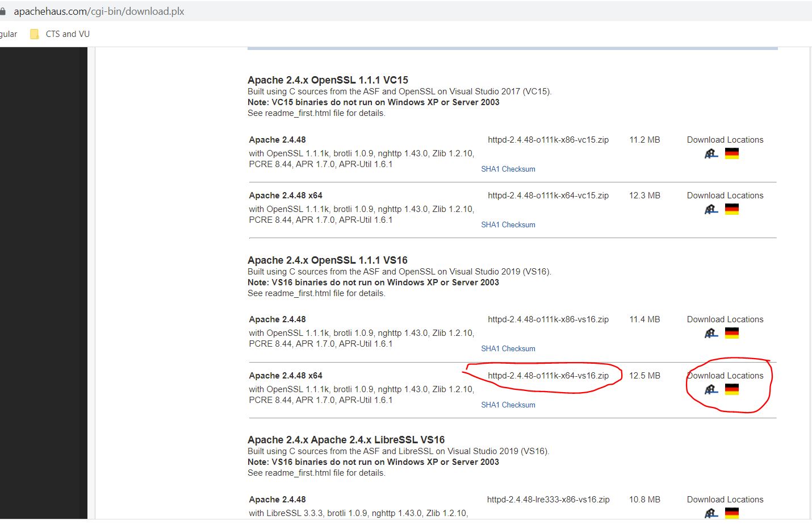
Task: Select the German flag for the circled x64 VS16 build
Action: coord(732,389)
